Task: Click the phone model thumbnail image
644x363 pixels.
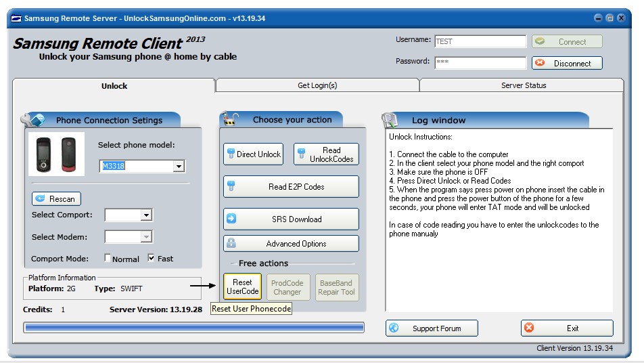Action: (x=57, y=154)
